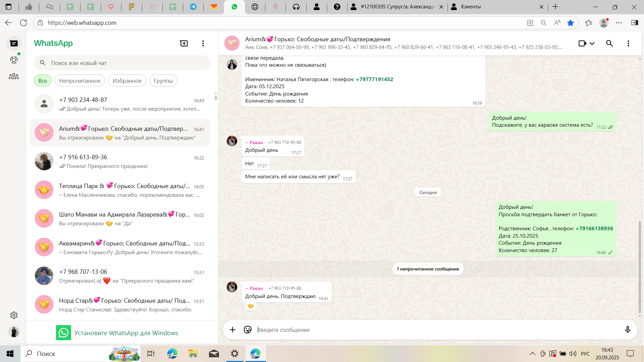Click the attach plus icon
Viewport: 644px width, 362px height.
tap(232, 330)
